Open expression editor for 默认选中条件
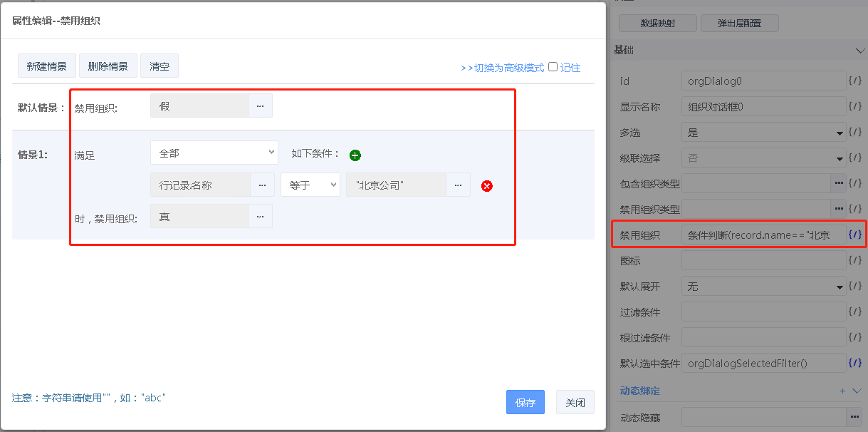This screenshot has height=432, width=868. tap(855, 364)
